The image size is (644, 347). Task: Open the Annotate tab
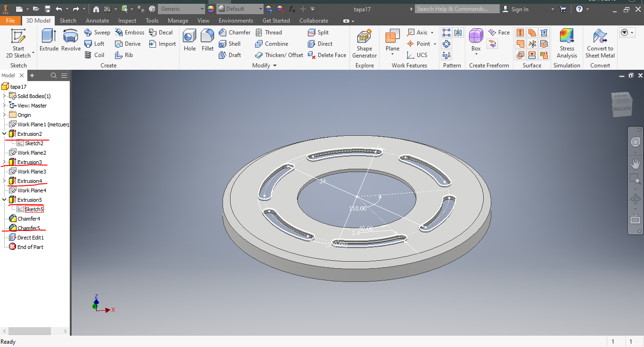[x=97, y=21]
